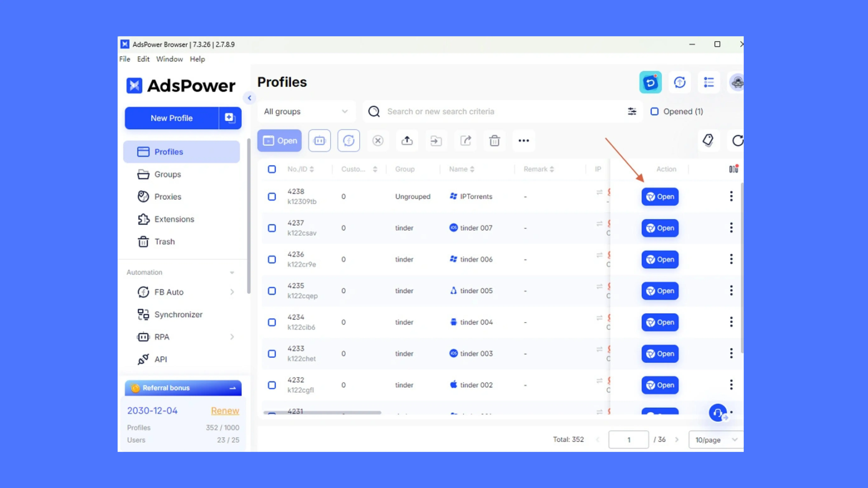Check the box for profile 4237
The width and height of the screenshot is (868, 488).
[x=272, y=228]
